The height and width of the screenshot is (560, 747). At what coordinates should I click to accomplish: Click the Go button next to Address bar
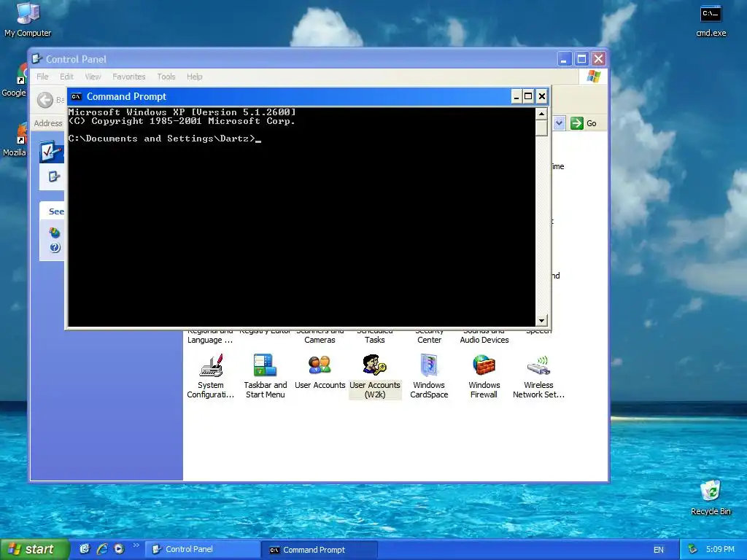tap(584, 123)
